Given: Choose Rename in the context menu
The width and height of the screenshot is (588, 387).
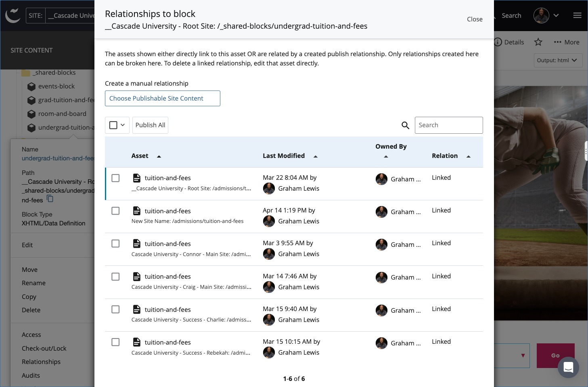Looking at the screenshot, I should pyautogui.click(x=33, y=283).
